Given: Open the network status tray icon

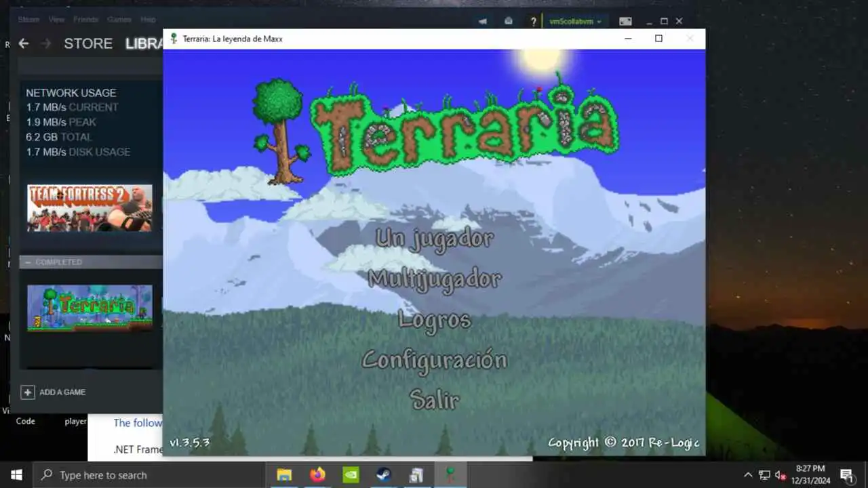Looking at the screenshot, I should pos(764,475).
